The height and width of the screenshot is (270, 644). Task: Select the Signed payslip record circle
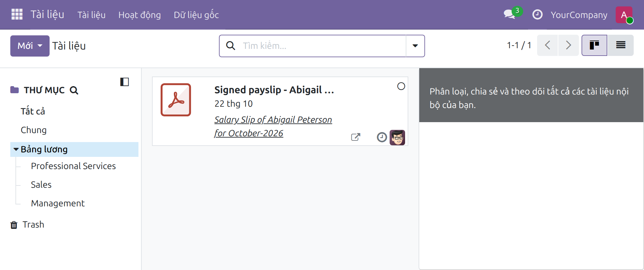click(x=401, y=86)
